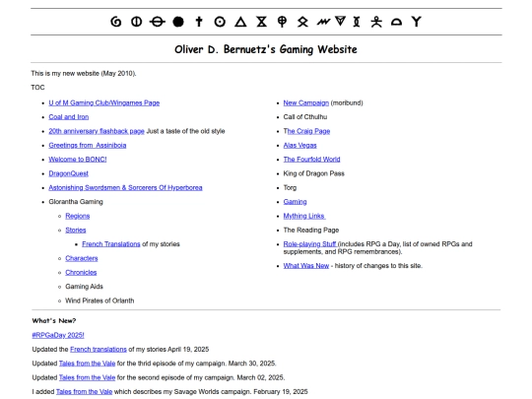Click the dagger cross rune
Image resolution: width=532 pixels, height=399 pixels.
[x=199, y=22]
